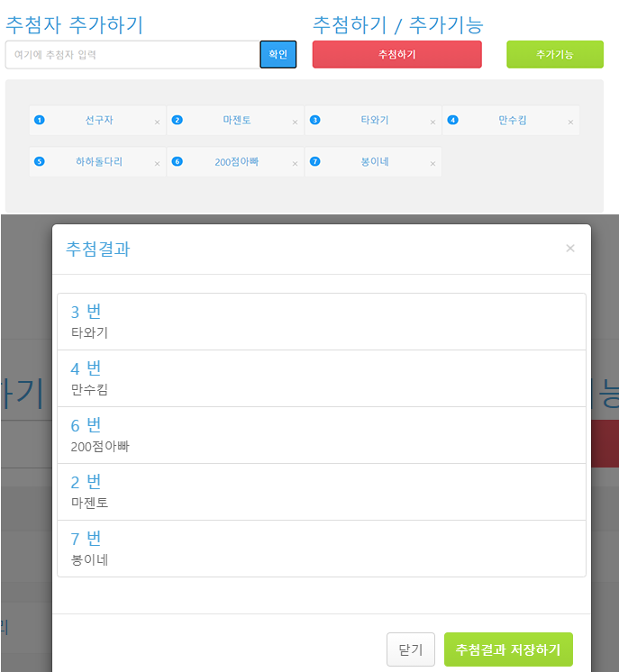
Task: Remove participant 선구자 with its x icon
Action: (x=158, y=123)
